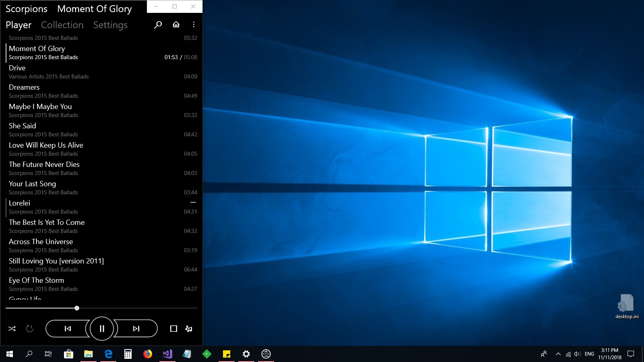Play Still Loving You [version 2011]
This screenshot has width=644, height=362.
[x=56, y=261]
